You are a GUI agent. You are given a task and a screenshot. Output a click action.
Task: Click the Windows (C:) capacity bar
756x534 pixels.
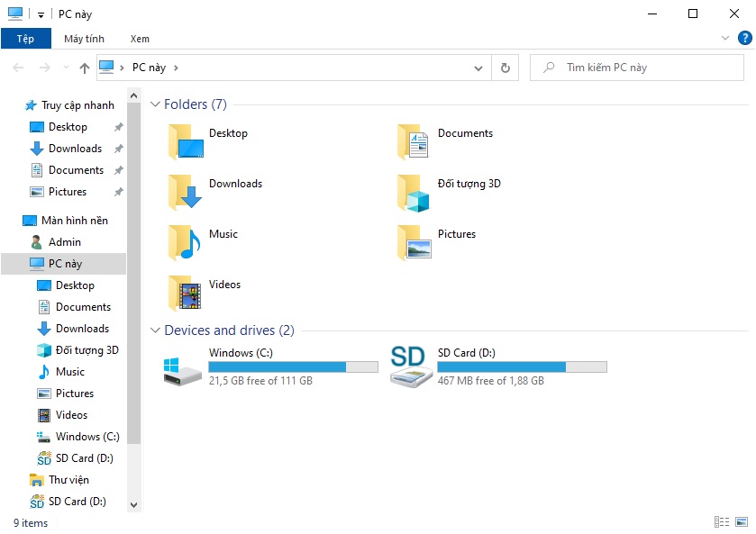[x=292, y=366]
